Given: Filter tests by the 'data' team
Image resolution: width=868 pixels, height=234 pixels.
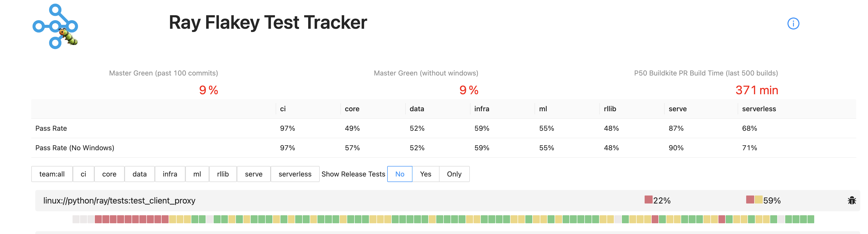Looking at the screenshot, I should pyautogui.click(x=140, y=174).
